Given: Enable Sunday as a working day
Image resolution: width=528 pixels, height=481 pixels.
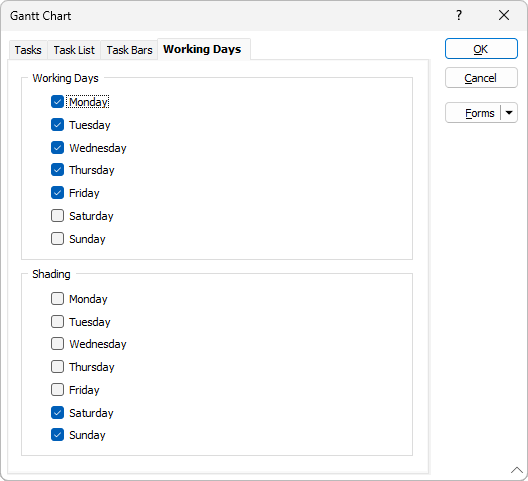Looking at the screenshot, I should click(x=58, y=239).
